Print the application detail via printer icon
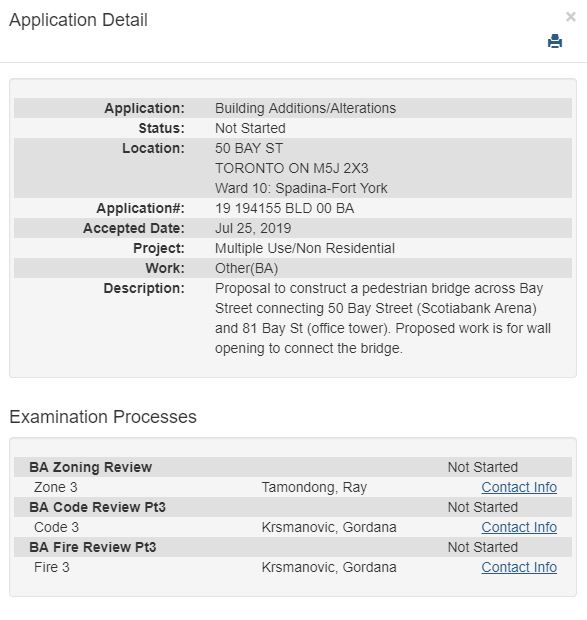Image resolution: width=587 pixels, height=620 pixels. (555, 41)
